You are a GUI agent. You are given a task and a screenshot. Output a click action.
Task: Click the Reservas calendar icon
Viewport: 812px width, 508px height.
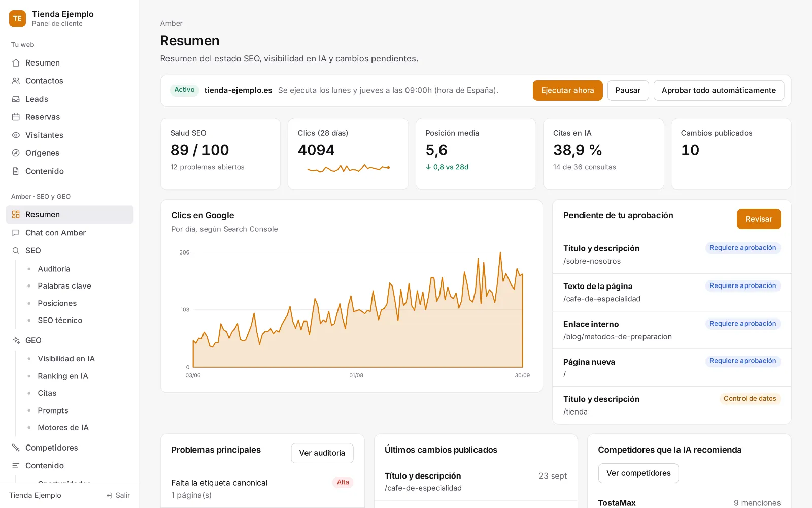[16, 117]
